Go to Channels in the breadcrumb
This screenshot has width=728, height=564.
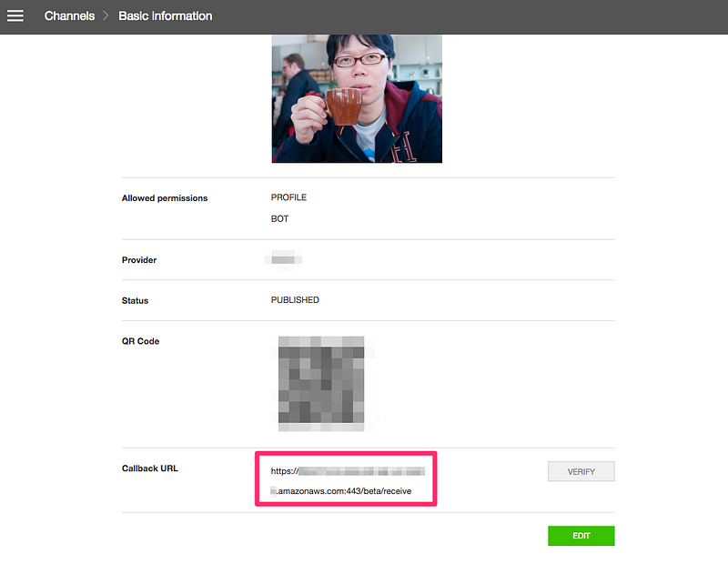pos(69,15)
